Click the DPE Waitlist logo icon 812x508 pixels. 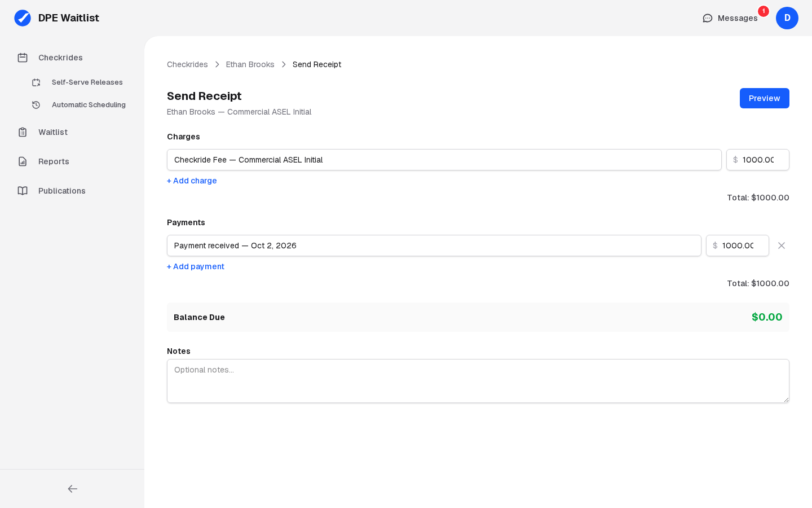(x=23, y=18)
